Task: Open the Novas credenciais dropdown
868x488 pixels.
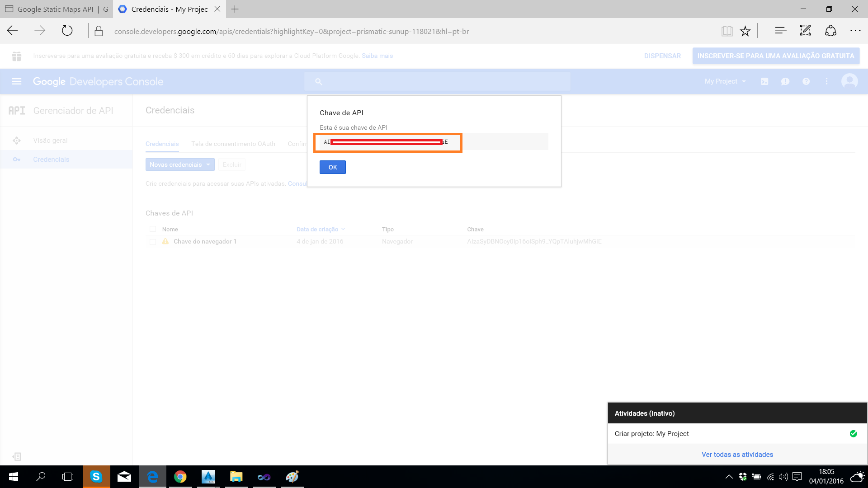Action: 180,164
